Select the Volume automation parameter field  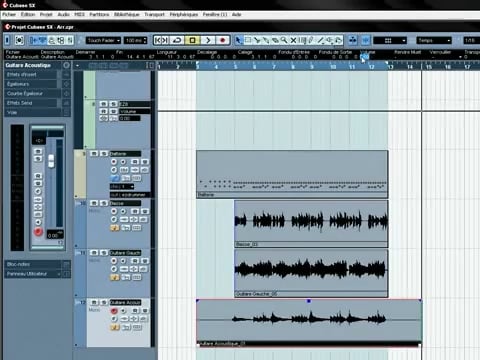click(134, 111)
